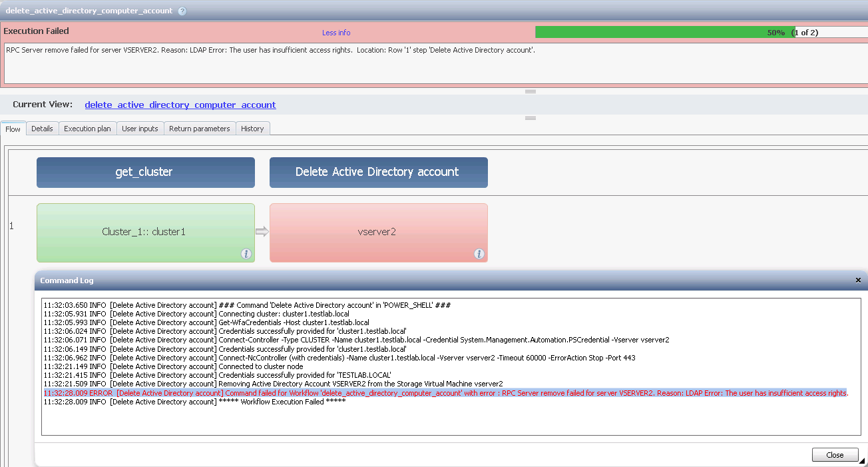Image resolution: width=868 pixels, height=467 pixels.
Task: Switch to the Details tab
Action: coord(42,129)
